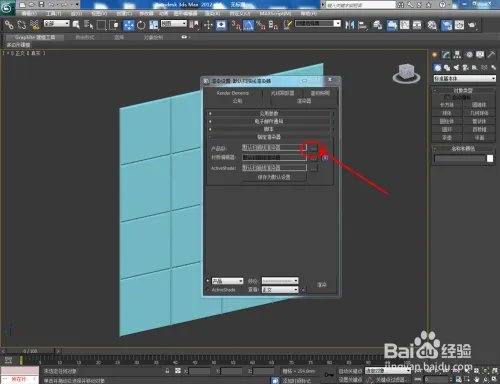This screenshot has height=384, width=500.
Task: Open Render Setup icon in main toolbar
Action: [447, 25]
